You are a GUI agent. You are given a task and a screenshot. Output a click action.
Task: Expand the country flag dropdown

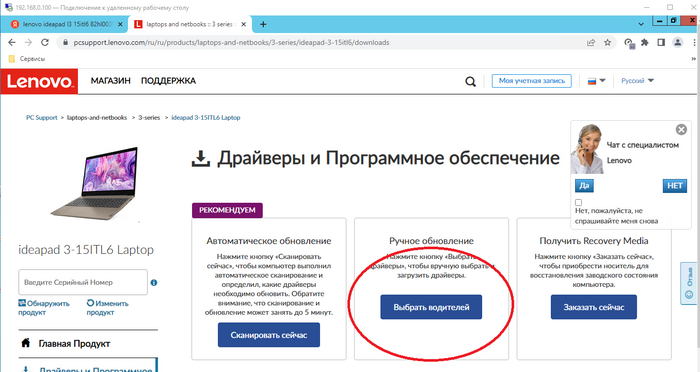(596, 81)
